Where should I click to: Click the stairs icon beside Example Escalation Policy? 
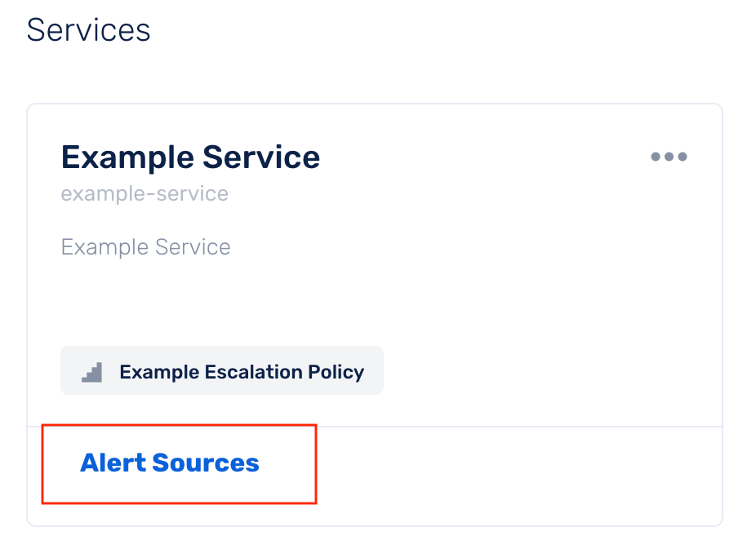click(x=91, y=372)
